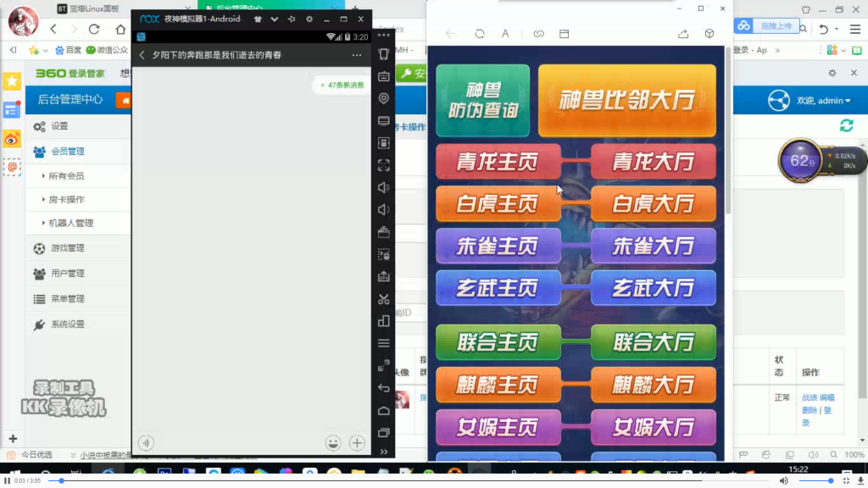
Task: Click Nox Android home button icon
Action: (x=384, y=411)
